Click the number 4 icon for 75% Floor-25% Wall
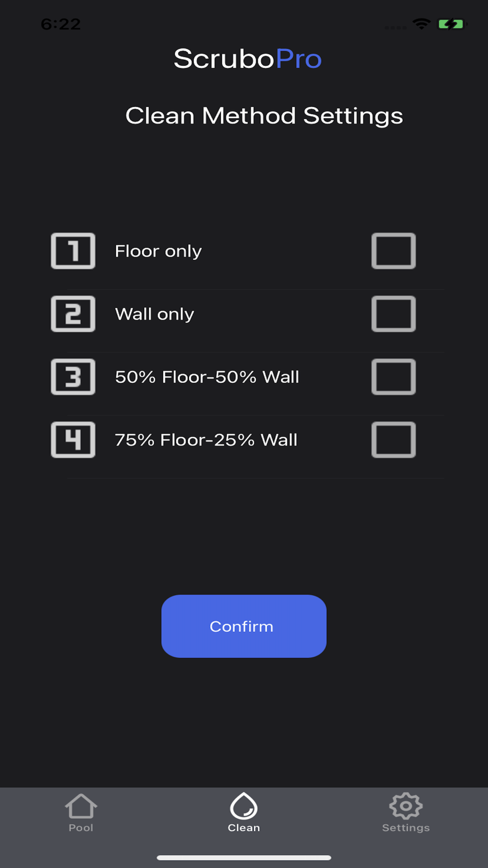The image size is (488, 868). tap(73, 440)
